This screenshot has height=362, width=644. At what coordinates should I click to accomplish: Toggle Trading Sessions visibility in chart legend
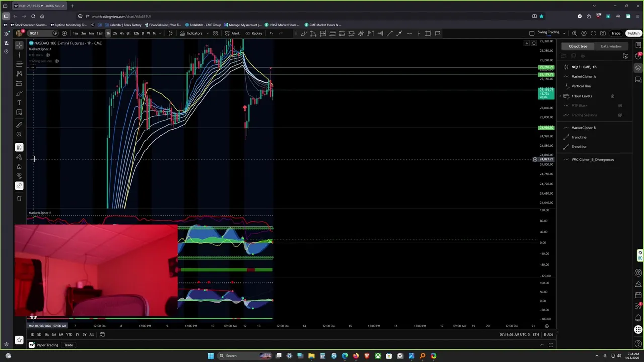56,61
